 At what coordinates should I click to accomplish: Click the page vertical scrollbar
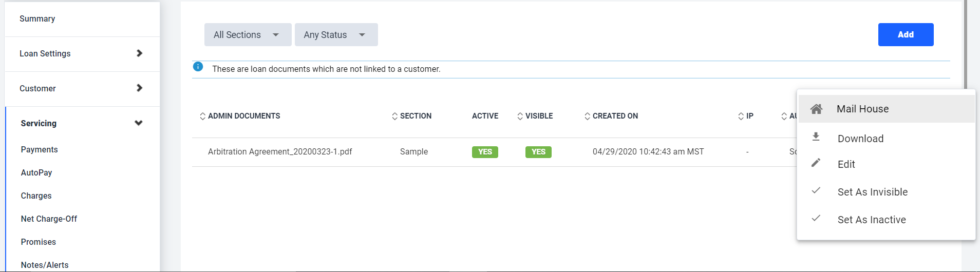pos(966,44)
